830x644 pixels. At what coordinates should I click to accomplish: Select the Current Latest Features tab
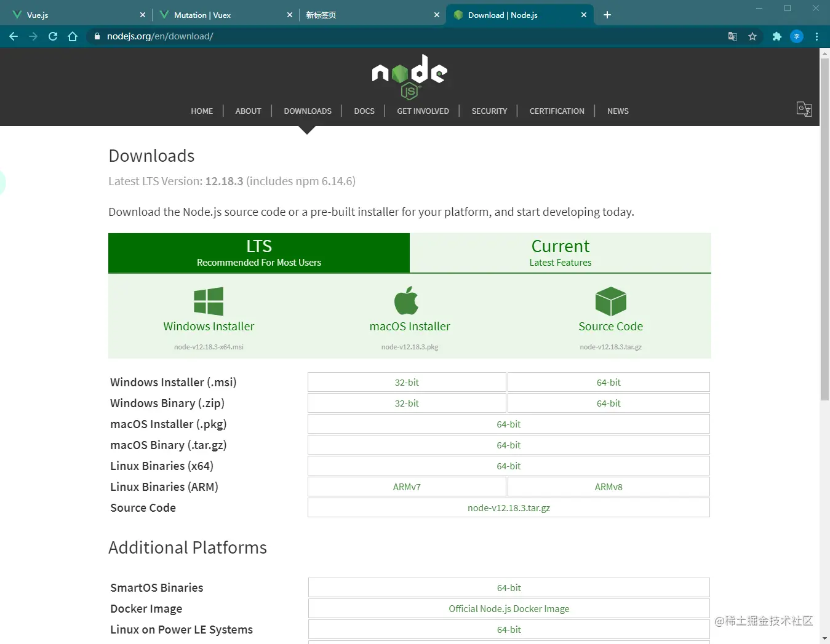[x=561, y=253]
